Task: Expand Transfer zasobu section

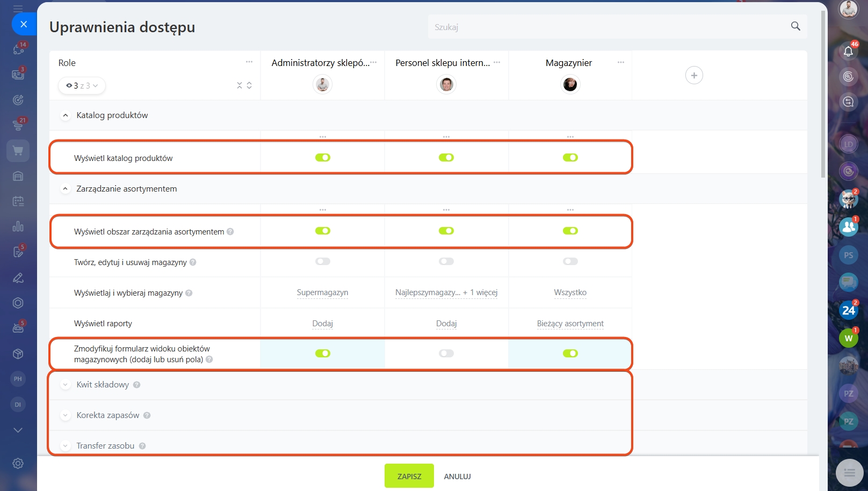Action: coord(66,446)
